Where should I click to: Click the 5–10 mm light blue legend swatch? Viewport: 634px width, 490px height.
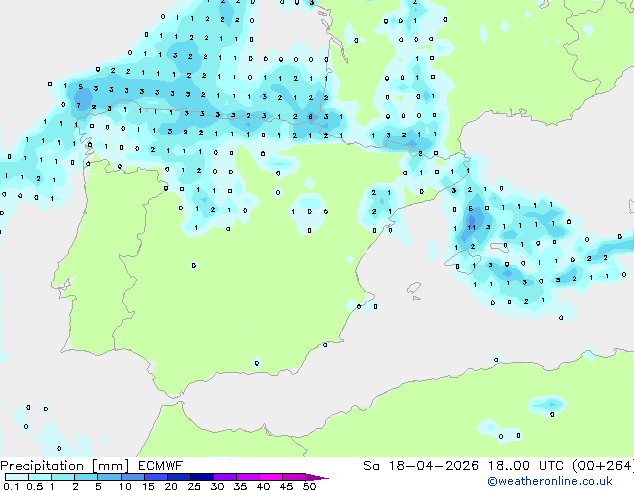[x=109, y=477]
